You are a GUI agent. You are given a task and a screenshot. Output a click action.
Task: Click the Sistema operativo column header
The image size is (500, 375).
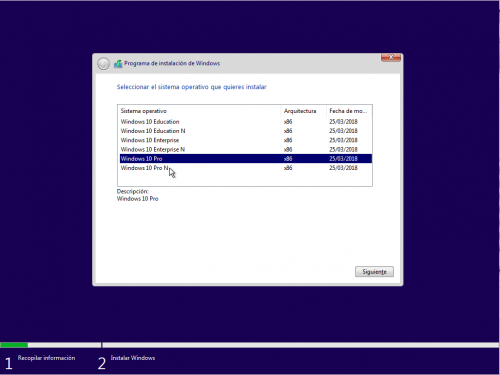coord(199,111)
